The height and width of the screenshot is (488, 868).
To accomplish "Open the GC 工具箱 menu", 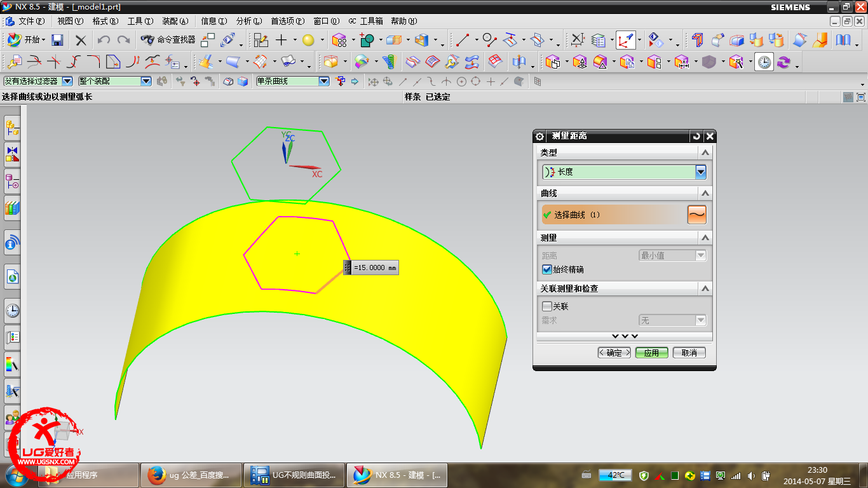I will coord(365,21).
